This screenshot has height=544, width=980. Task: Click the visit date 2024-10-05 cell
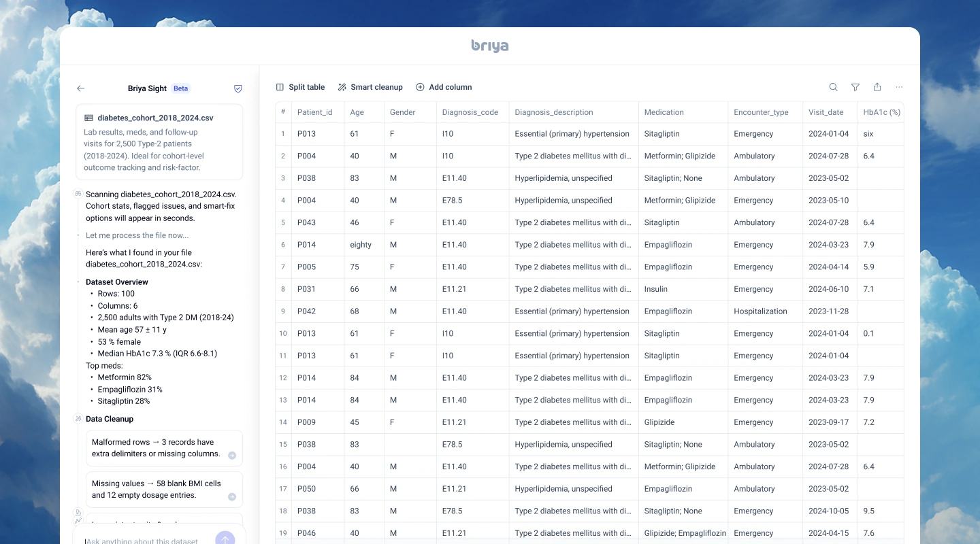click(830, 511)
